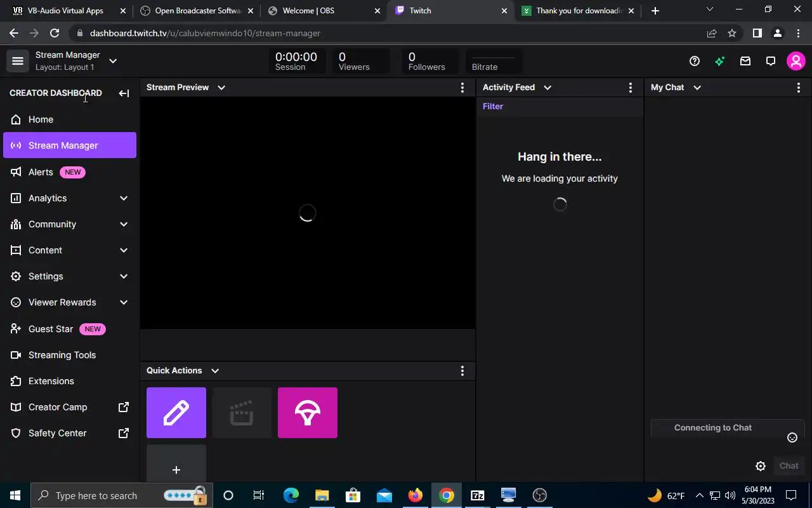This screenshot has height=508, width=812.
Task: Open the My Chat panel dropdown
Action: [x=697, y=88]
